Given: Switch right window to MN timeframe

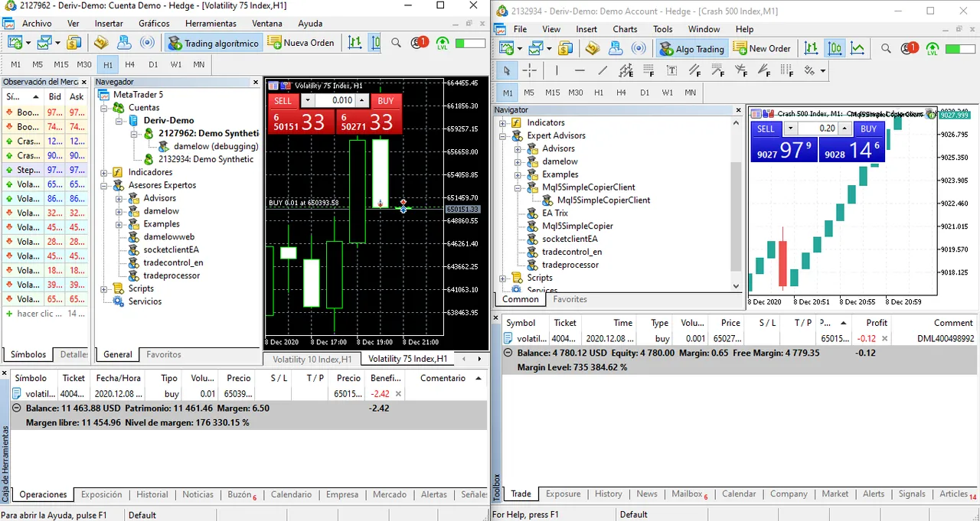Looking at the screenshot, I should pos(691,93).
